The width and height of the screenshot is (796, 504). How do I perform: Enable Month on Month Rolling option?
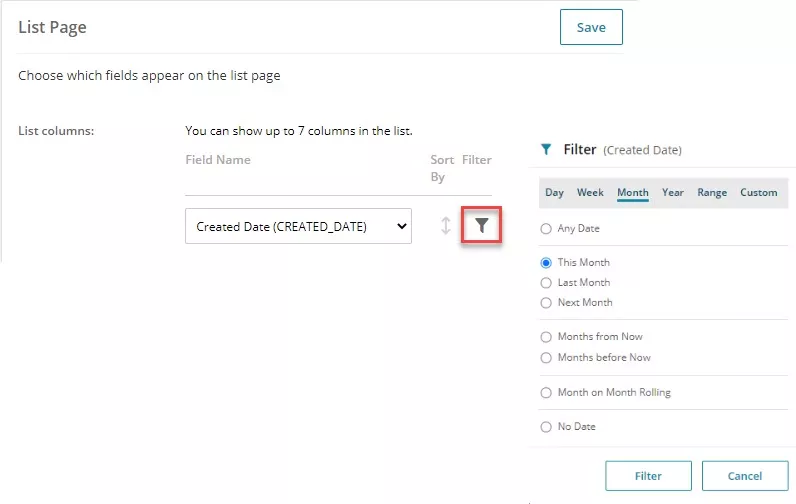[x=546, y=393]
